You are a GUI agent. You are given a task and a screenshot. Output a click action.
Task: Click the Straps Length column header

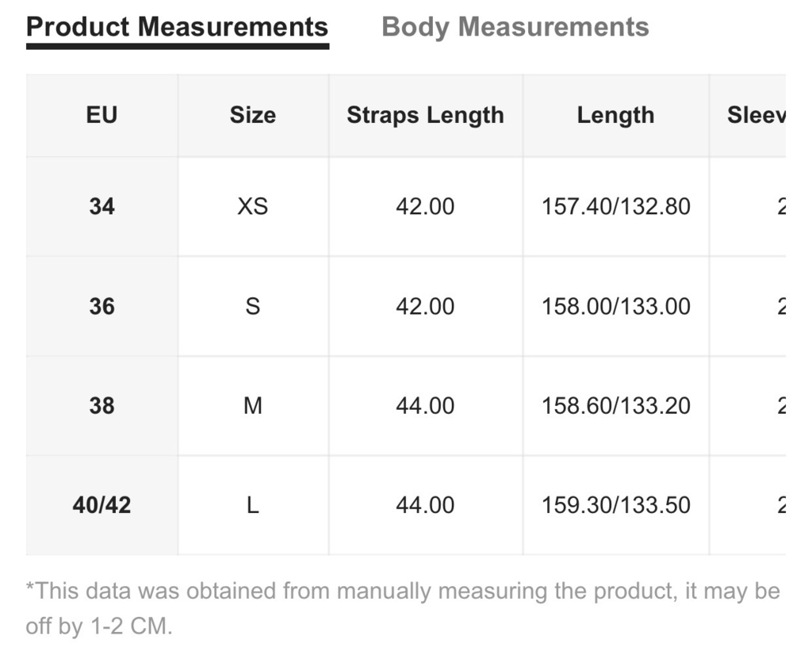[x=425, y=116]
